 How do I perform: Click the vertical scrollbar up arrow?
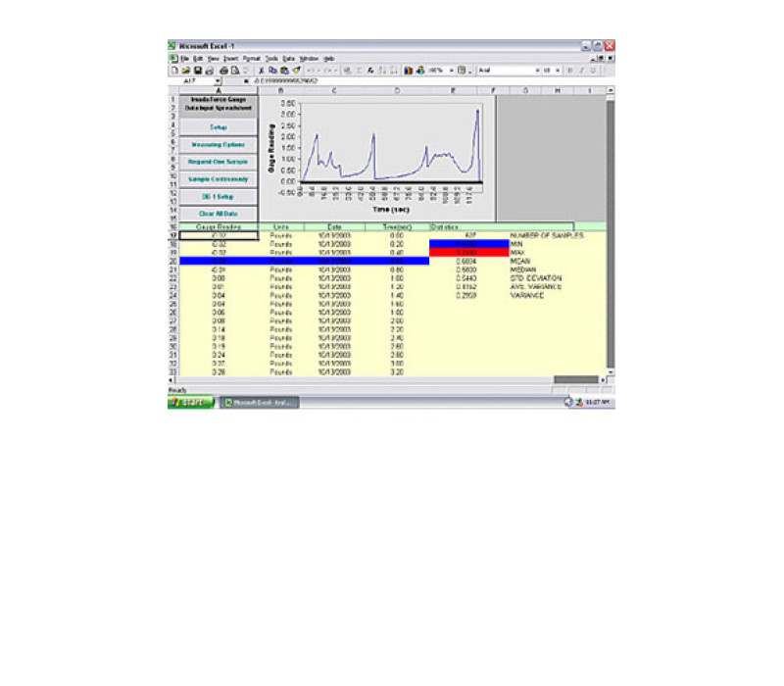coord(611,90)
